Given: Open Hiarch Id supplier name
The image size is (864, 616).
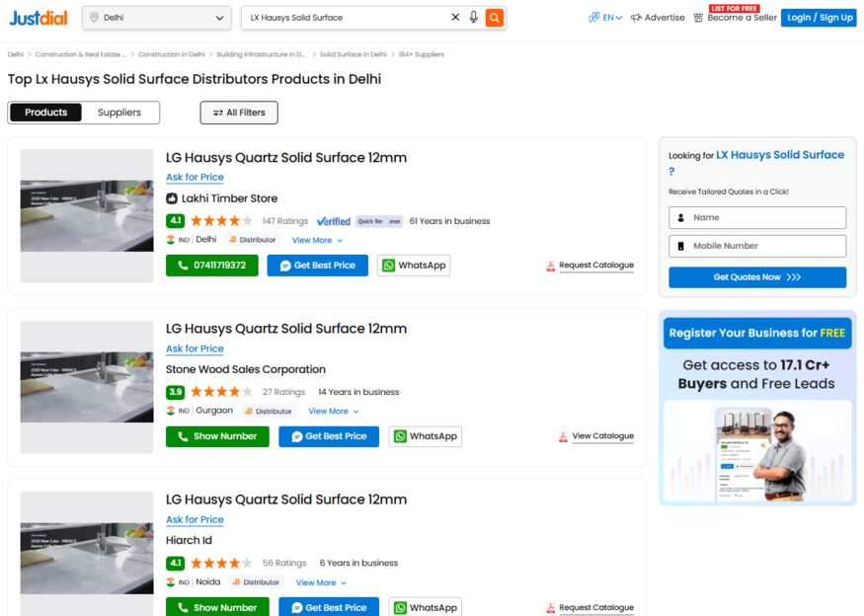Looking at the screenshot, I should click(189, 540).
